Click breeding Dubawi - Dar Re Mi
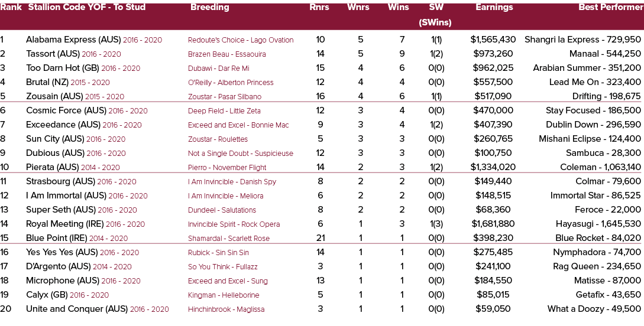Image resolution: width=644 pixels, height=326 pixels. [218, 69]
